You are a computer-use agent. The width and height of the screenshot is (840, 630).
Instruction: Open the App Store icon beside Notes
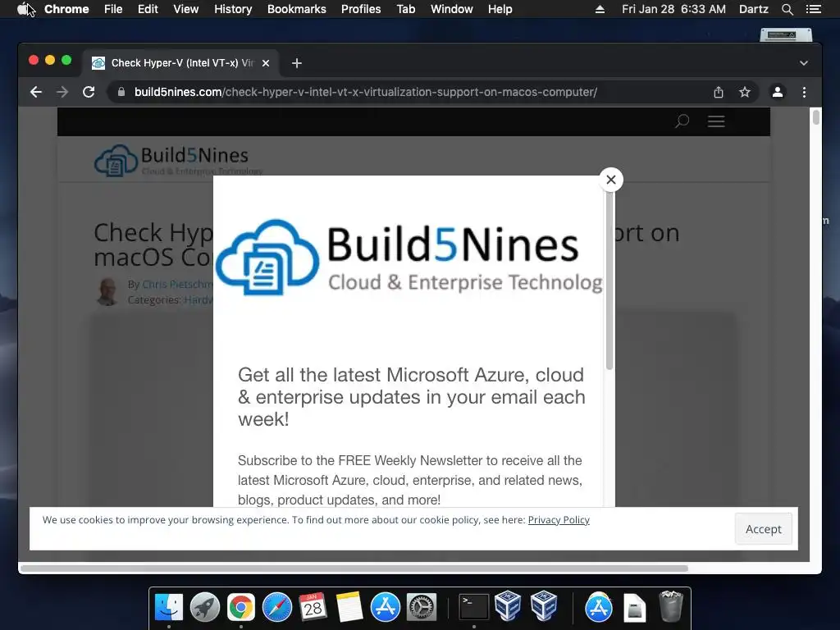coord(386,607)
